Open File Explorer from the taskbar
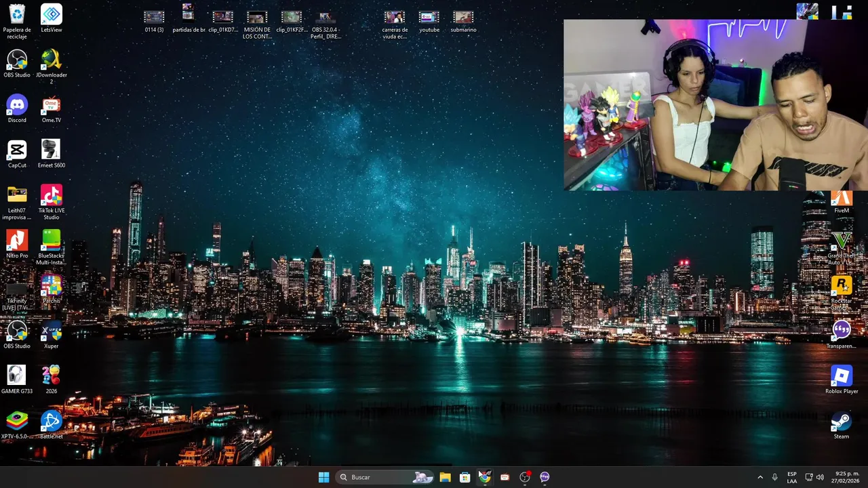Screen dimensions: 868x488 (x=445, y=477)
